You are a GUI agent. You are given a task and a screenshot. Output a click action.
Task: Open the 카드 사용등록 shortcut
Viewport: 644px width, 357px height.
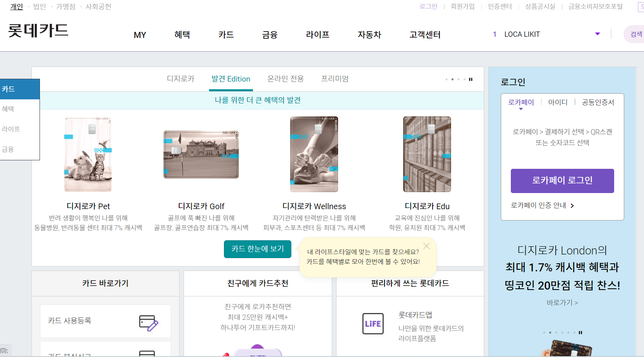pyautogui.click(x=105, y=321)
